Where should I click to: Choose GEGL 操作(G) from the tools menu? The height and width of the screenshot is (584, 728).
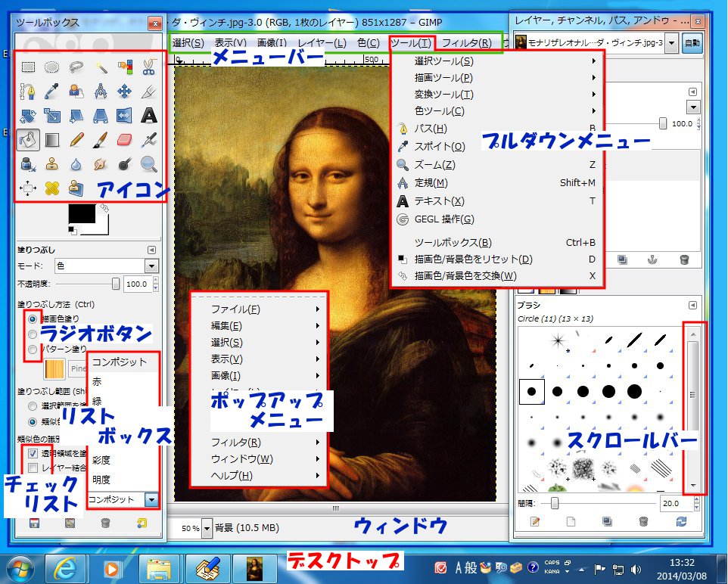497,219
